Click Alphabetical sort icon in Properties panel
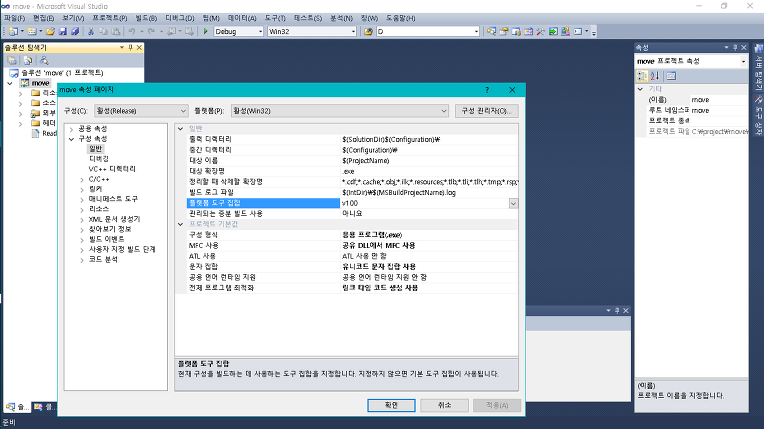 (x=655, y=76)
